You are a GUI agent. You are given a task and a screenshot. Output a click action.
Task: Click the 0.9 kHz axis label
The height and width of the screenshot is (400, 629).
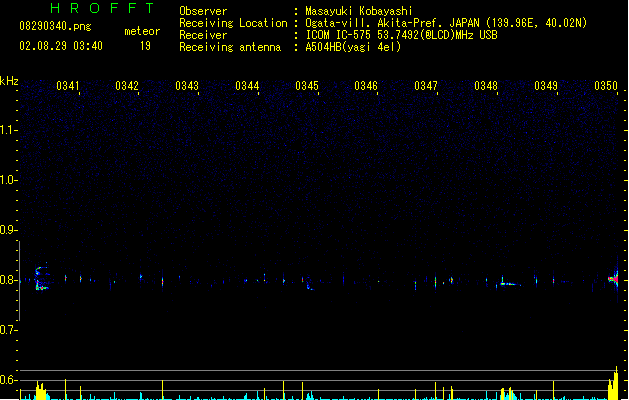(x=8, y=230)
